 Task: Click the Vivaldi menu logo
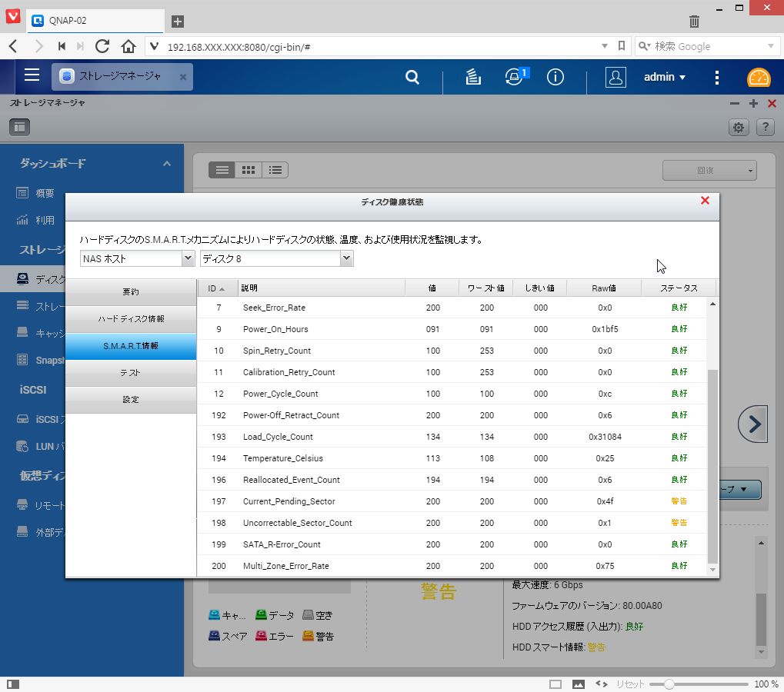13,16
